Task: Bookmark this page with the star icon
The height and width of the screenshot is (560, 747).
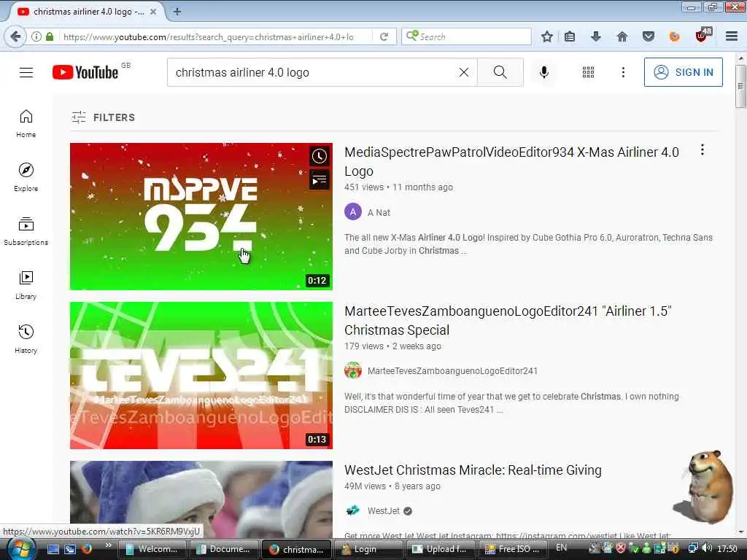Action: tap(547, 36)
